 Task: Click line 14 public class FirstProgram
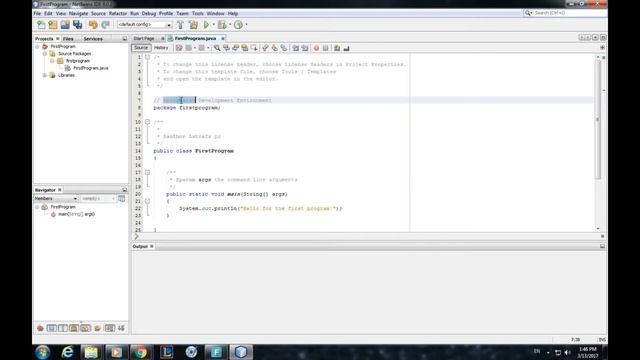coord(193,151)
